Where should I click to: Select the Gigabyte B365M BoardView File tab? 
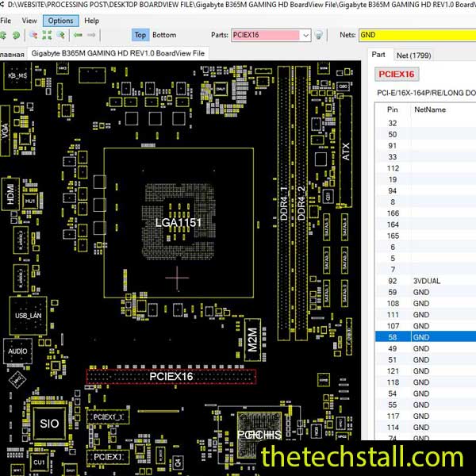tap(118, 53)
